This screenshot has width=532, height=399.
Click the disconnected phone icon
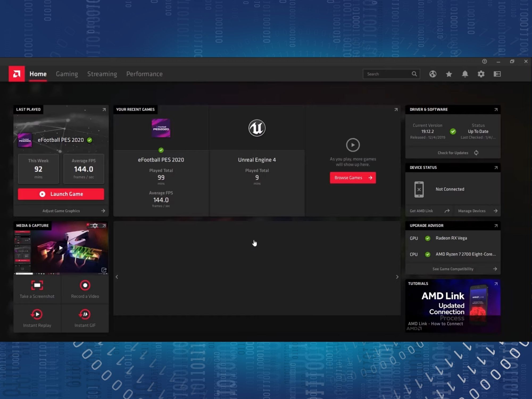point(419,189)
